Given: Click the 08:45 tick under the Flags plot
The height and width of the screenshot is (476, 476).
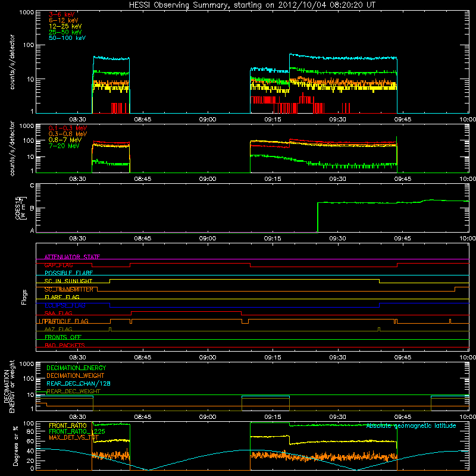Looking at the screenshot, I should click(143, 358).
